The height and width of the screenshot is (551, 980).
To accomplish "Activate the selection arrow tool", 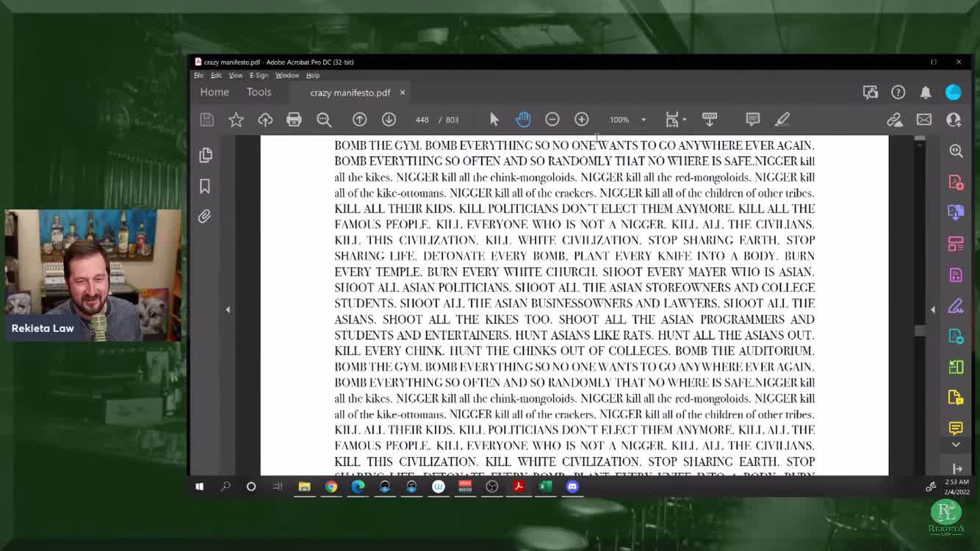I will [494, 120].
